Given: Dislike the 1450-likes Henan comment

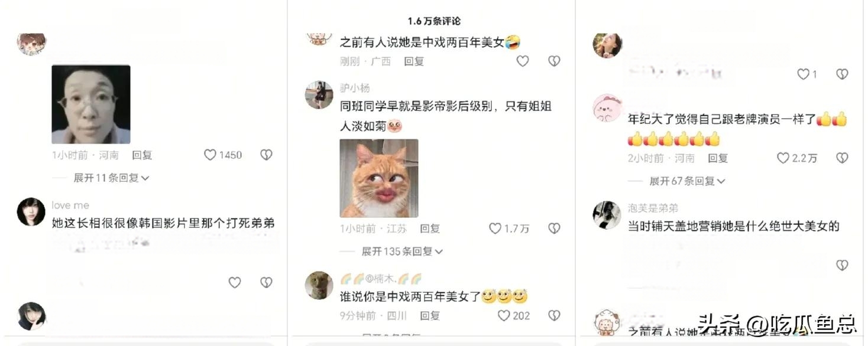Looking at the screenshot, I should click(x=266, y=155).
